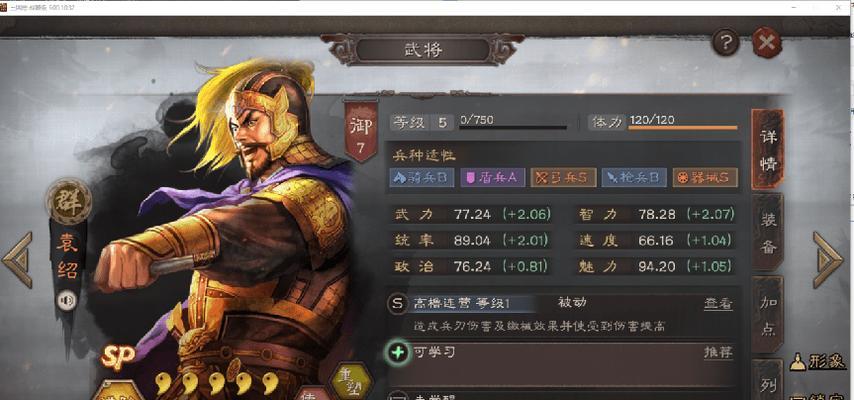Open the help question mark icon

[725, 42]
